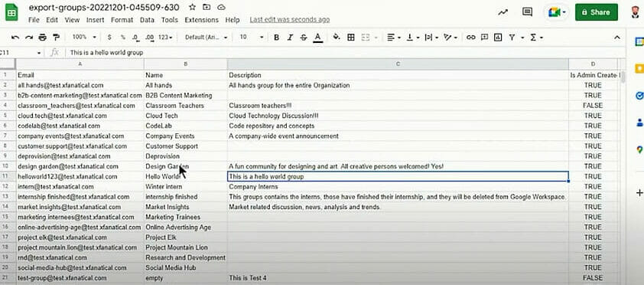Open the name box dropdown arrow
644x285 pixels.
point(39,53)
